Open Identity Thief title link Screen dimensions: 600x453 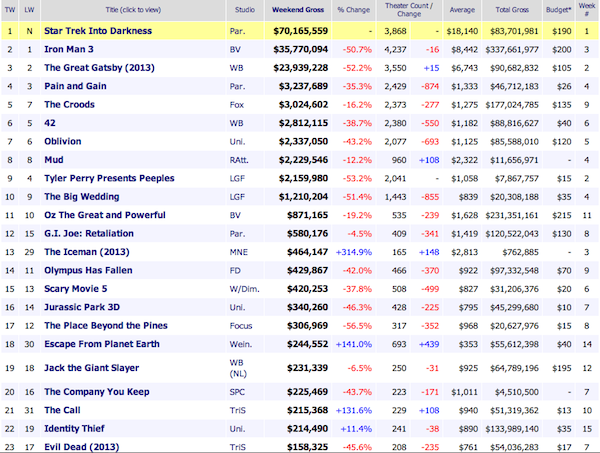click(74, 429)
